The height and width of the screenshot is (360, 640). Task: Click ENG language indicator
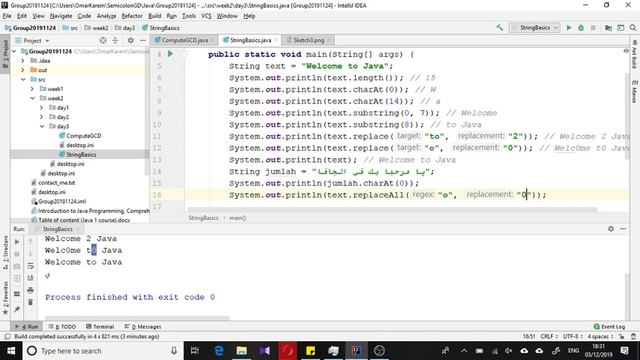point(573,351)
